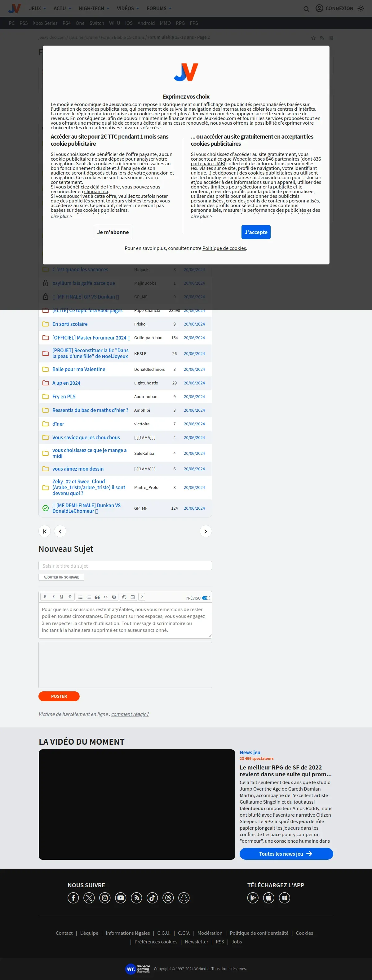
Task: Open topic 'Fry en PLS'
Action: (64, 397)
